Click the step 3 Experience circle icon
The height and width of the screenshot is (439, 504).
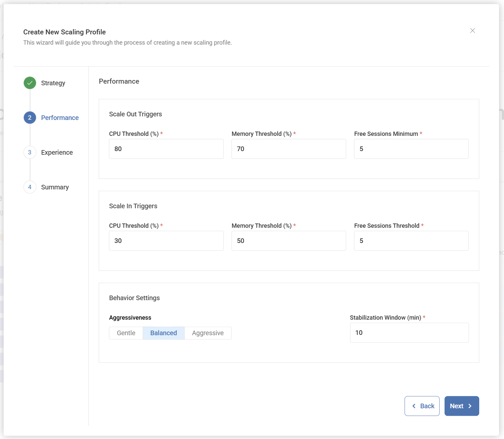click(x=30, y=152)
